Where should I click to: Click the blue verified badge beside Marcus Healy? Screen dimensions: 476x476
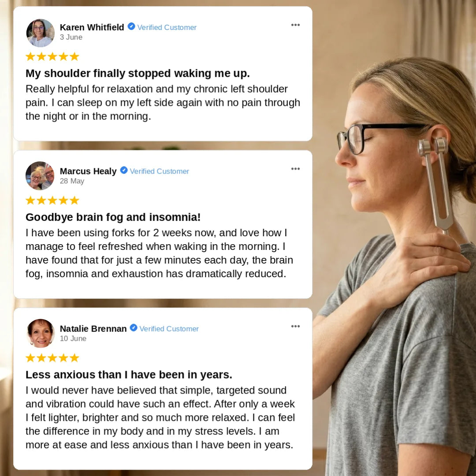coord(124,170)
